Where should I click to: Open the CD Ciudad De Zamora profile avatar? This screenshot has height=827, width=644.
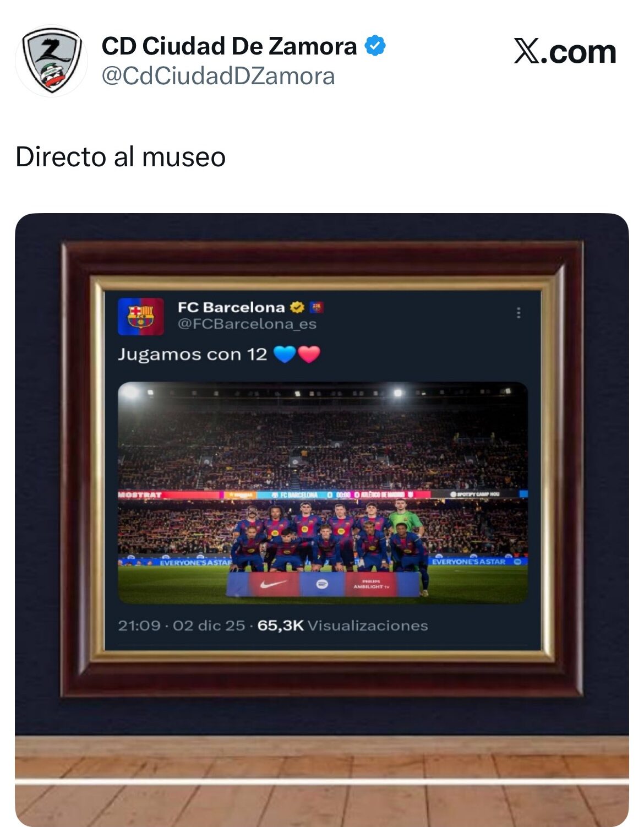[51, 61]
